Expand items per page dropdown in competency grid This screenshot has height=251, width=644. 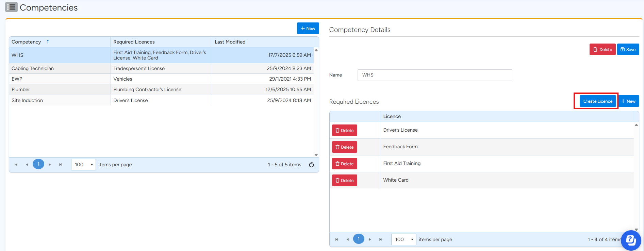tap(92, 165)
